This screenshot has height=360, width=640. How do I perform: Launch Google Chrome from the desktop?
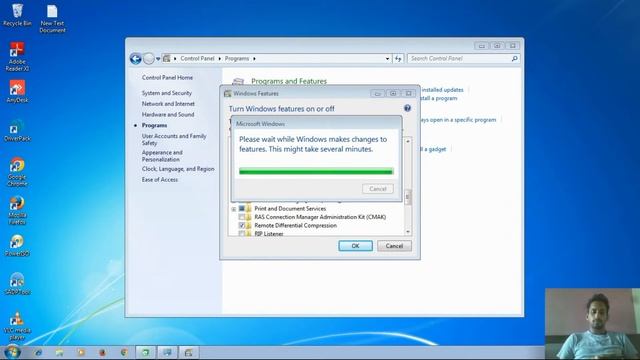(x=17, y=171)
